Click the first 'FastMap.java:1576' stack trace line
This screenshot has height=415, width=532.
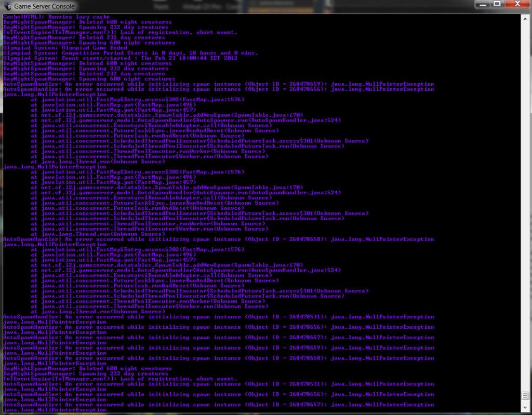135,99
